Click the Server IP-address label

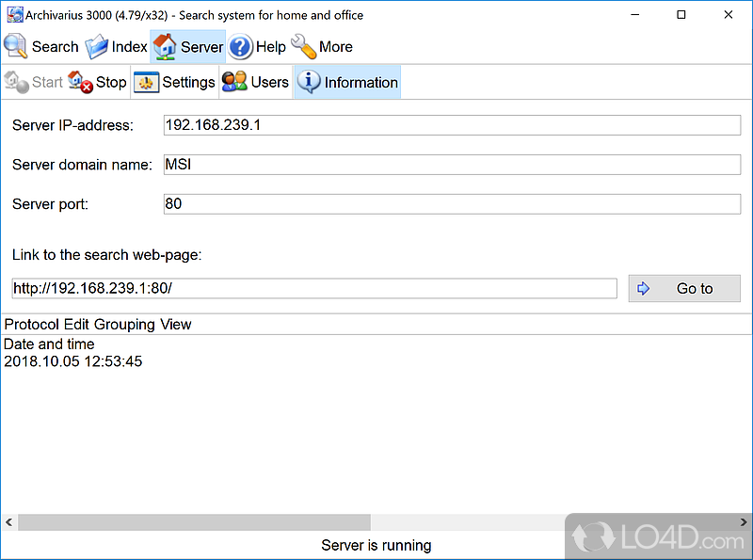click(x=72, y=125)
